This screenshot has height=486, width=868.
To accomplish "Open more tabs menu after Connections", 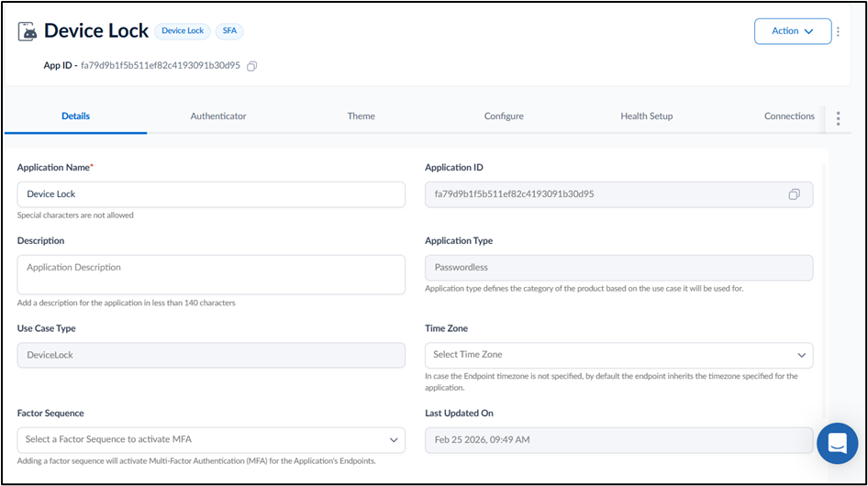I will pos(838,118).
